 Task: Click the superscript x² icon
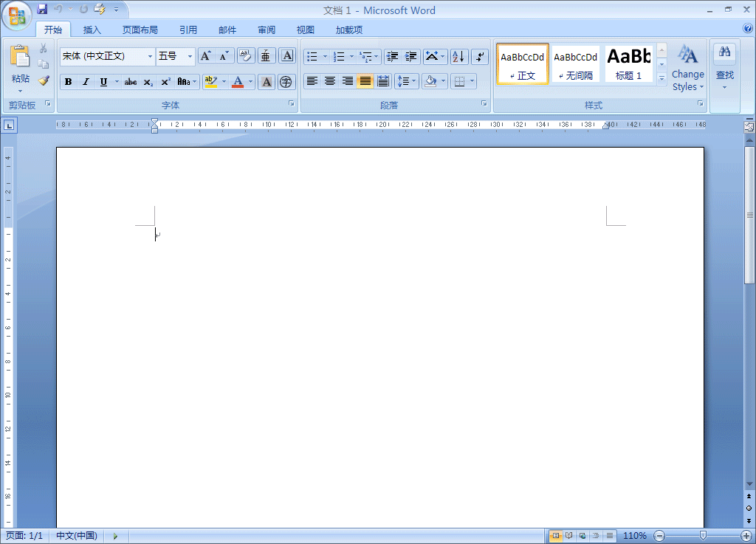[165, 82]
